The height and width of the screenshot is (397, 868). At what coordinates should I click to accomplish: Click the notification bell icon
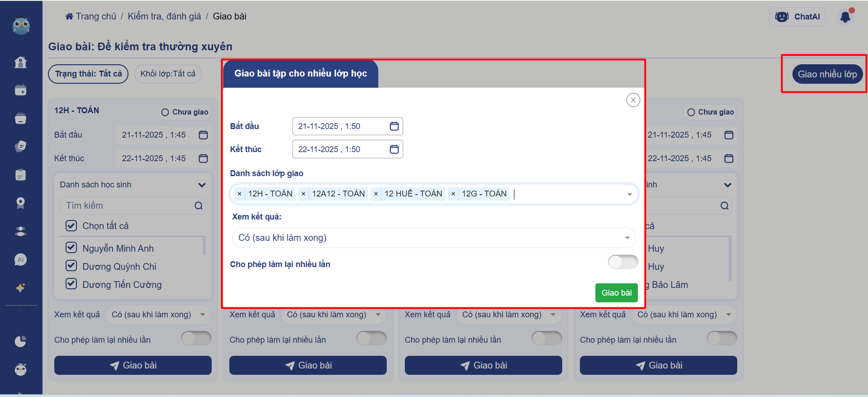845,17
